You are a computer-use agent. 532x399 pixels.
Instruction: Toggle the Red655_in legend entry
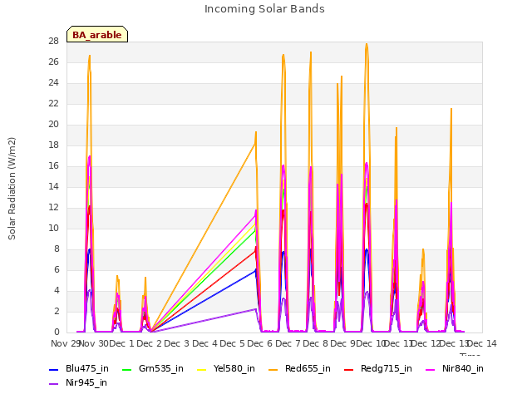pos(299,368)
